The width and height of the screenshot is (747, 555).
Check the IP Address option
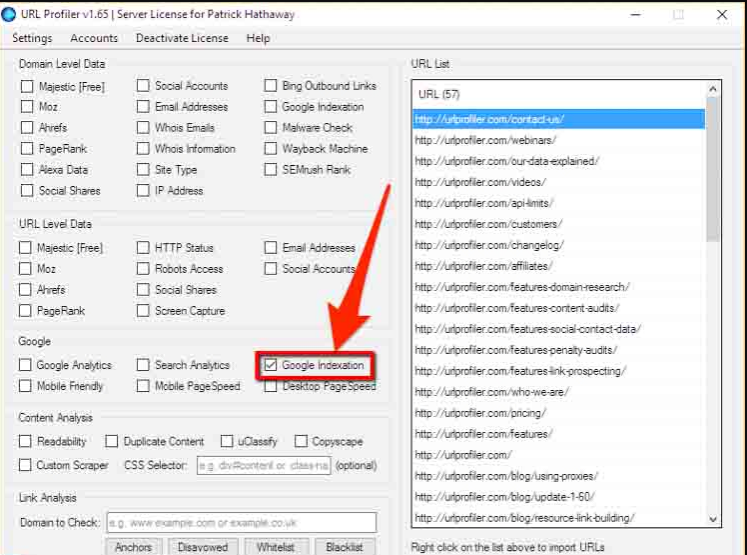(x=143, y=191)
